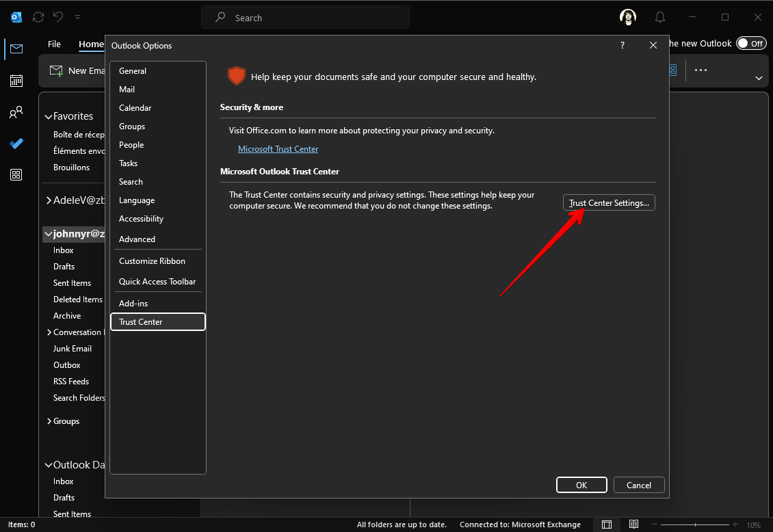
Task: Open the To Do checkmark icon
Action: pos(16,144)
